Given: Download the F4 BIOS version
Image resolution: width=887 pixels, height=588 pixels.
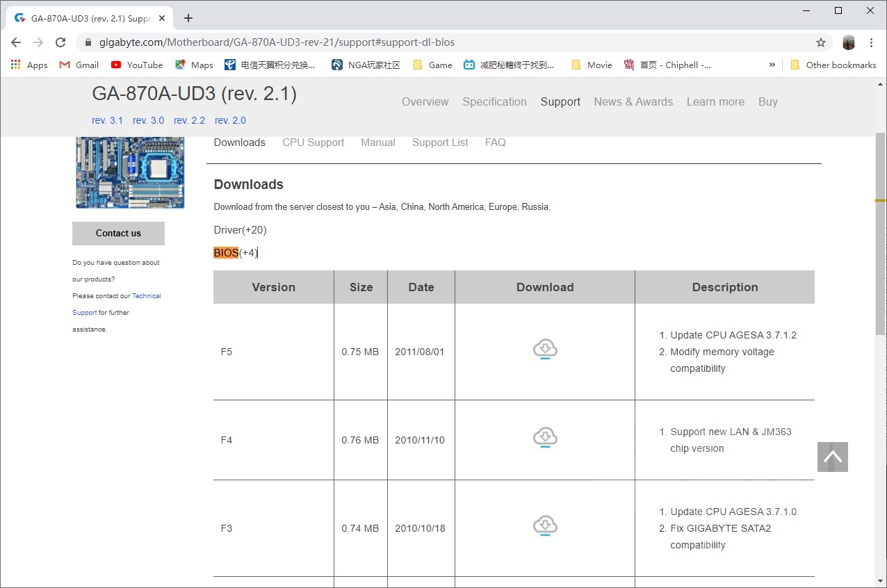Looking at the screenshot, I should click(545, 436).
